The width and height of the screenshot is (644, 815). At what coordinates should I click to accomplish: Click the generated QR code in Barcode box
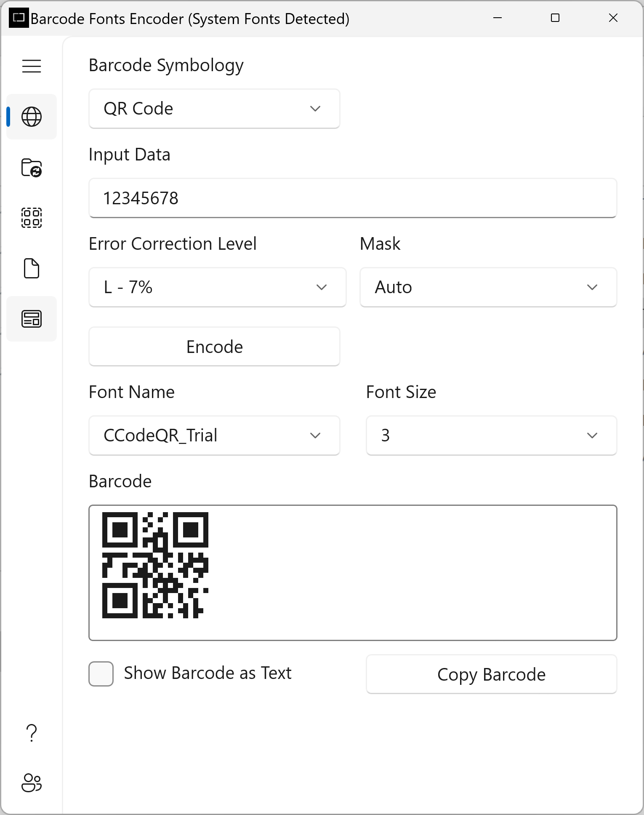(x=155, y=565)
